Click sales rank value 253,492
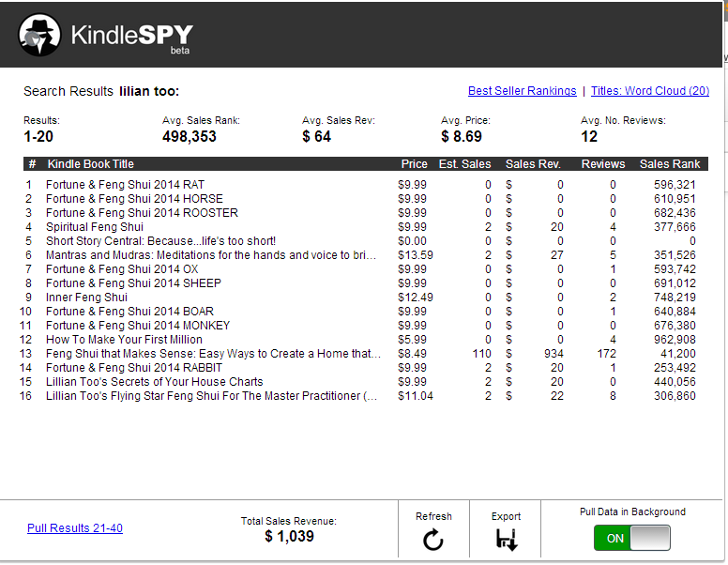The width and height of the screenshot is (728, 565). 675,368
